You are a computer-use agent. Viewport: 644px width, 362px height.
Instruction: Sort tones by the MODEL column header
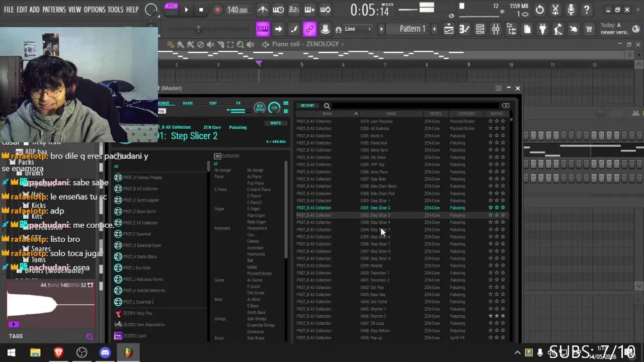click(x=436, y=114)
